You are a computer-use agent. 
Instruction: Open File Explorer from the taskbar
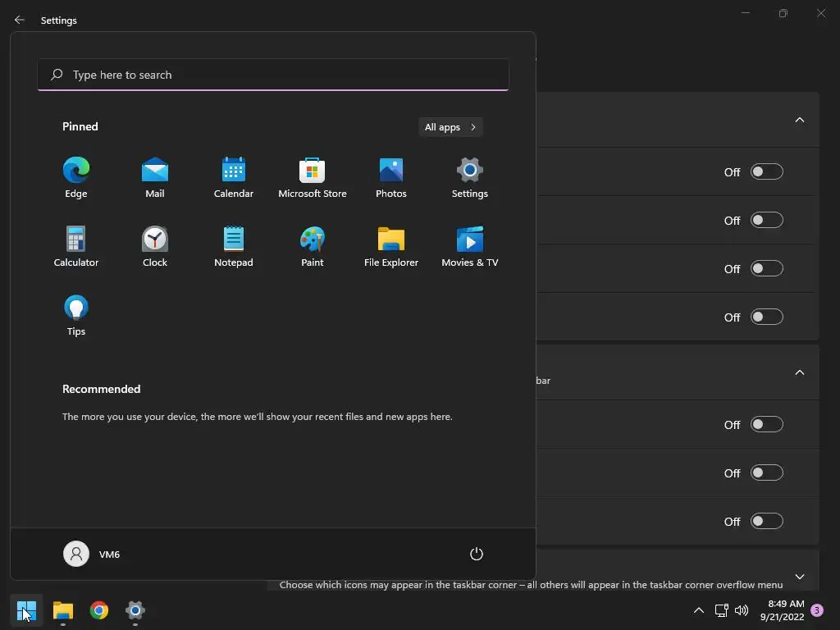tap(62, 610)
